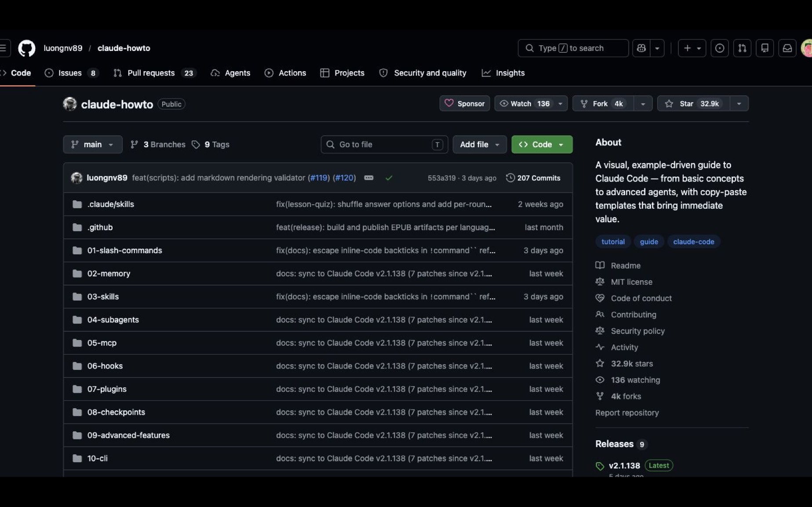Open the Agents tab

231,73
